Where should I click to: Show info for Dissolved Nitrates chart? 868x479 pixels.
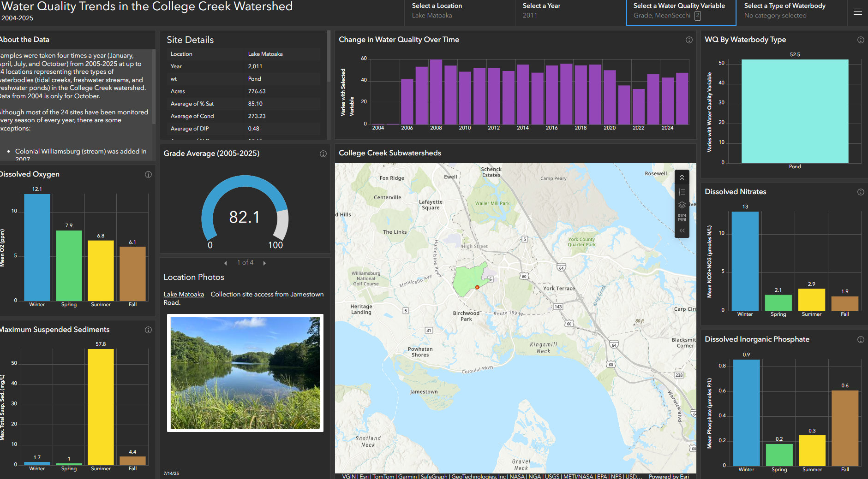(861, 192)
